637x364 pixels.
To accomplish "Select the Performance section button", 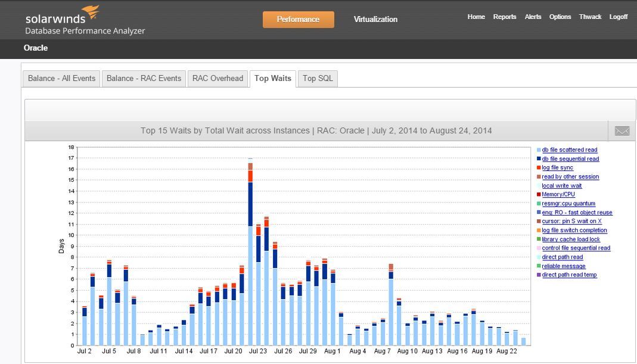I will tap(298, 19).
